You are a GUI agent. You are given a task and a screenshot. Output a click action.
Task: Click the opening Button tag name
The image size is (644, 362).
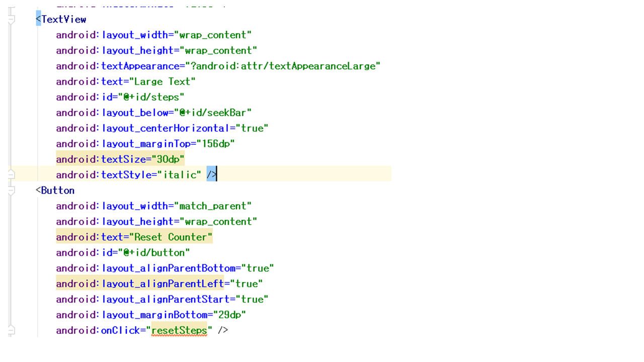pyautogui.click(x=57, y=190)
